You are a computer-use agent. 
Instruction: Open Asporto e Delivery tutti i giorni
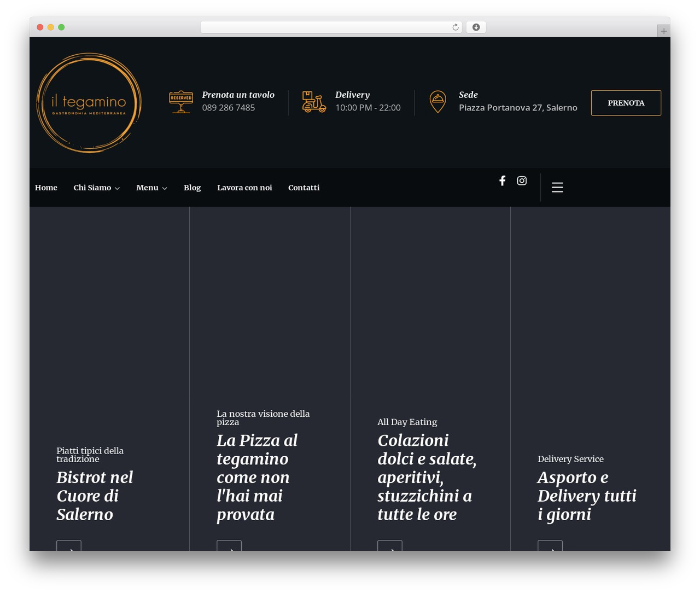(x=587, y=496)
